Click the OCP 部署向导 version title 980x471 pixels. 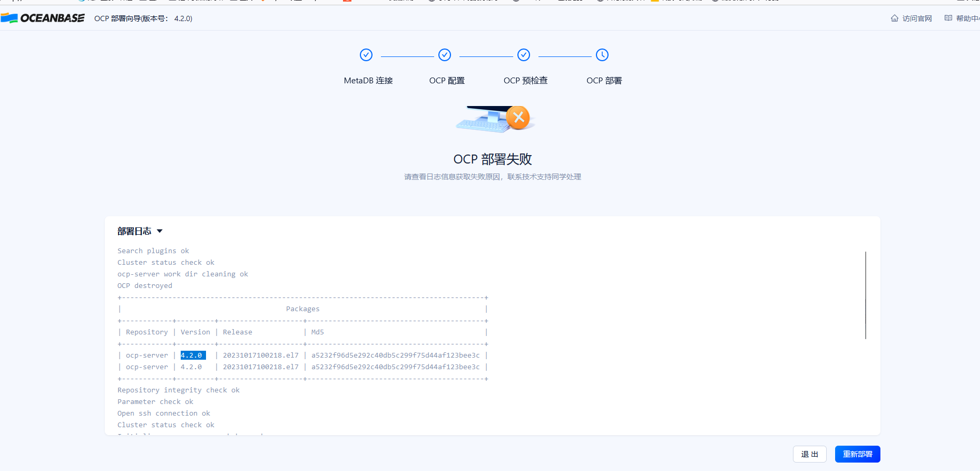pos(143,18)
